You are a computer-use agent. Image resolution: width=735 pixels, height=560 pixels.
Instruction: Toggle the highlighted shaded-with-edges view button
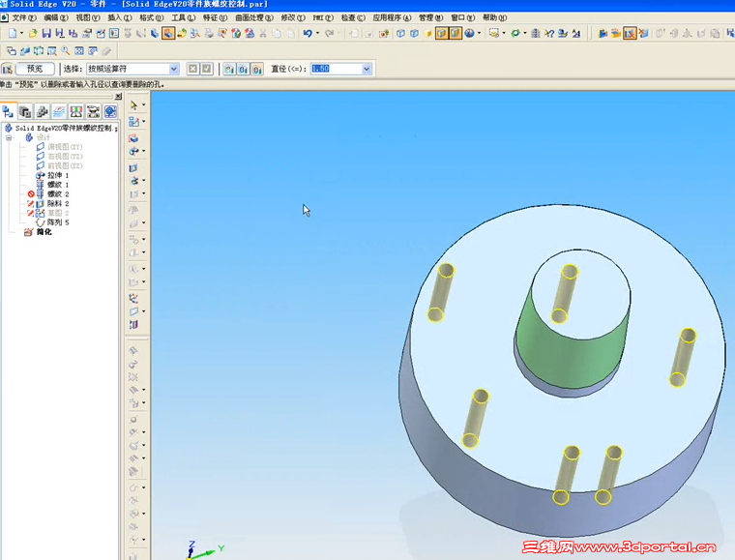point(442,33)
